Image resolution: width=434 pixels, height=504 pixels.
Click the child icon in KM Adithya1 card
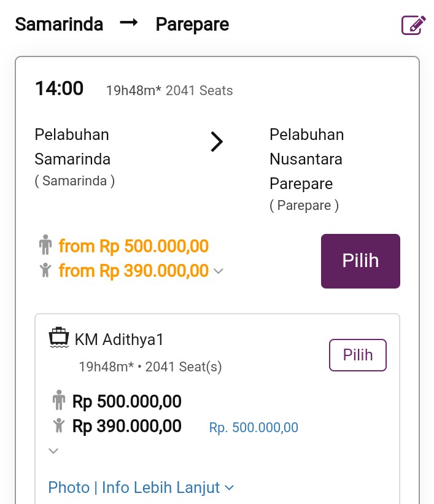pos(59,425)
